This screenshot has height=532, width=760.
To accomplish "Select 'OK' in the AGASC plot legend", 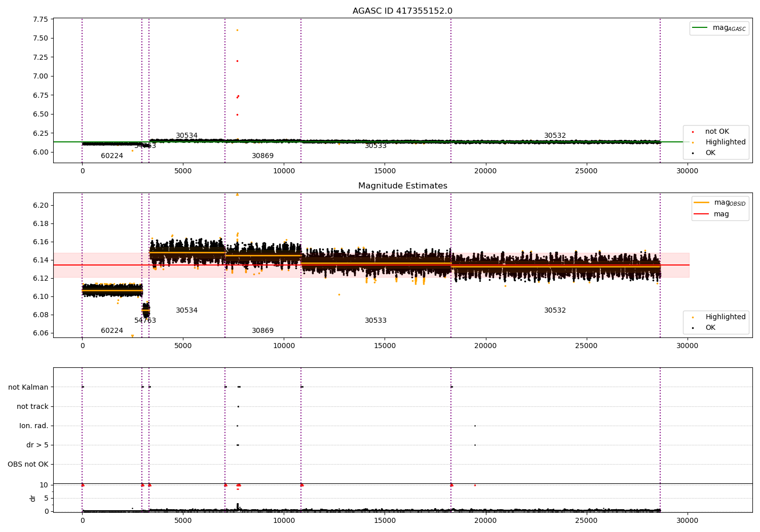I will (704, 153).
